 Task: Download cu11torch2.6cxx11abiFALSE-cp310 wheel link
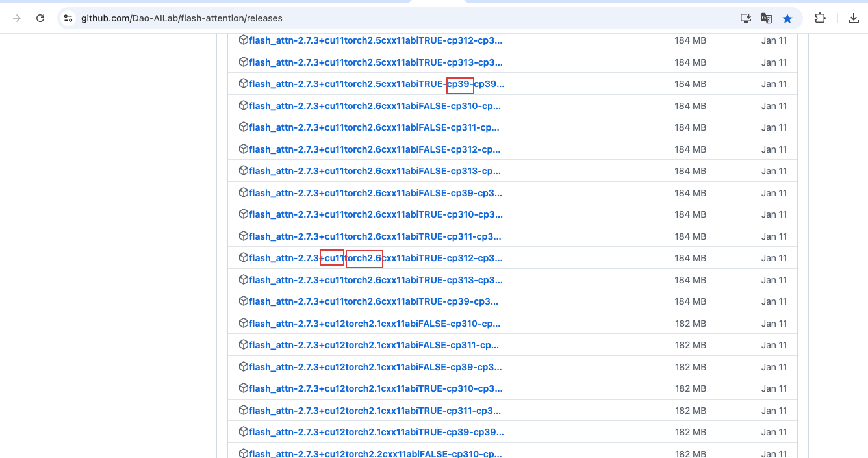coord(375,106)
